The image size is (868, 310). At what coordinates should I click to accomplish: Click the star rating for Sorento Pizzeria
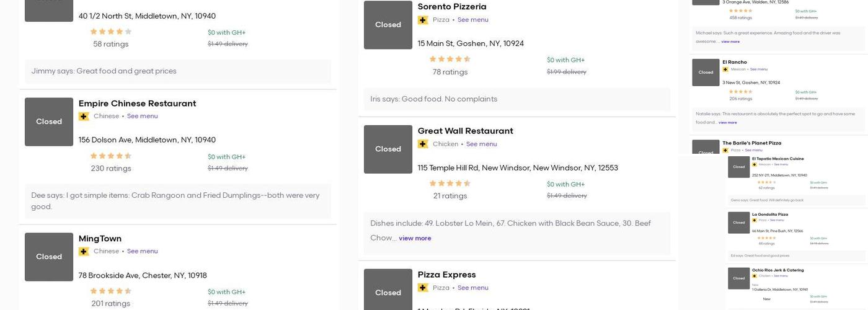pos(450,60)
